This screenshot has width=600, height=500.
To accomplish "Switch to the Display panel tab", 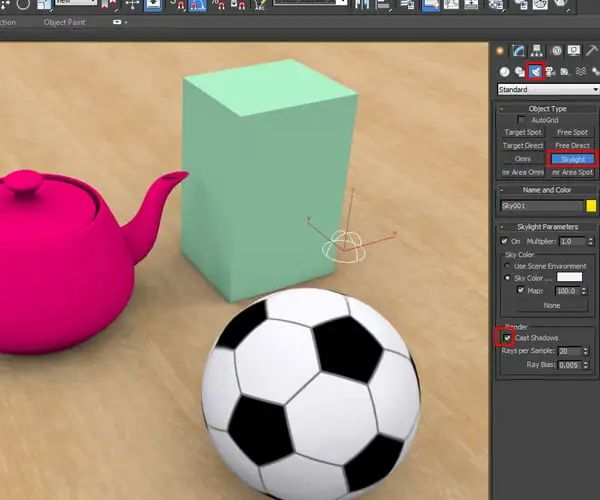I will pos(574,50).
